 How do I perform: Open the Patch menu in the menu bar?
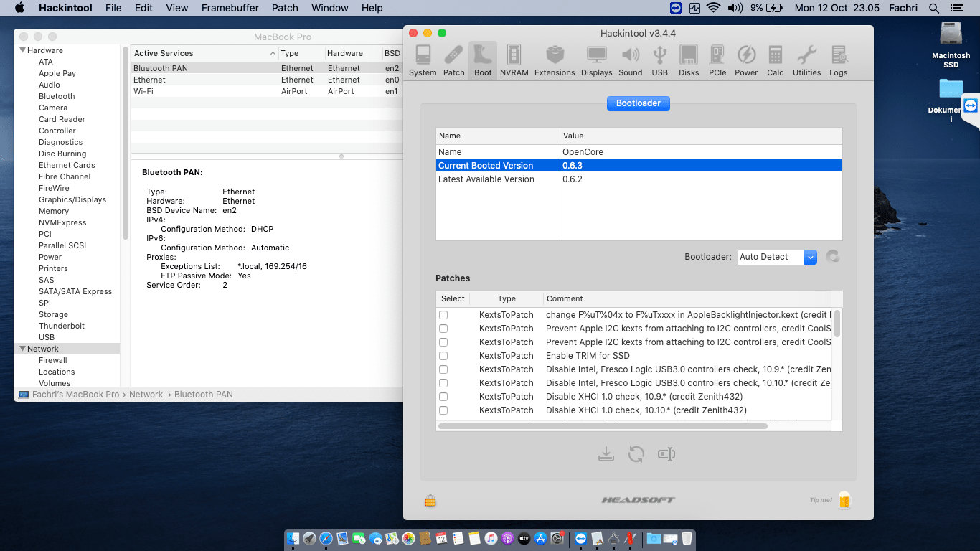[x=285, y=8]
